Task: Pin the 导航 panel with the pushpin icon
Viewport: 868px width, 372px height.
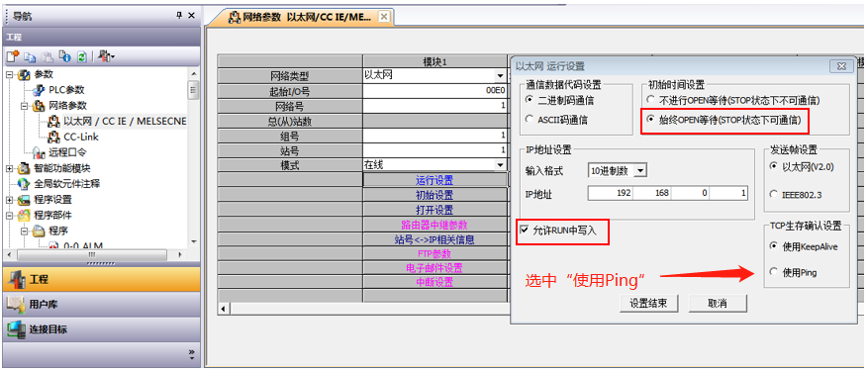Action: click(179, 16)
